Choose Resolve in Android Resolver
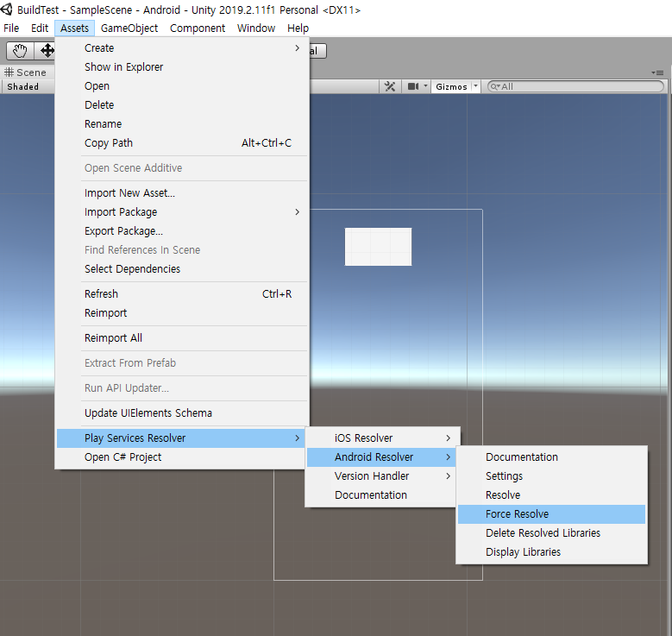Viewport: 672px width, 636px height. coord(551,494)
